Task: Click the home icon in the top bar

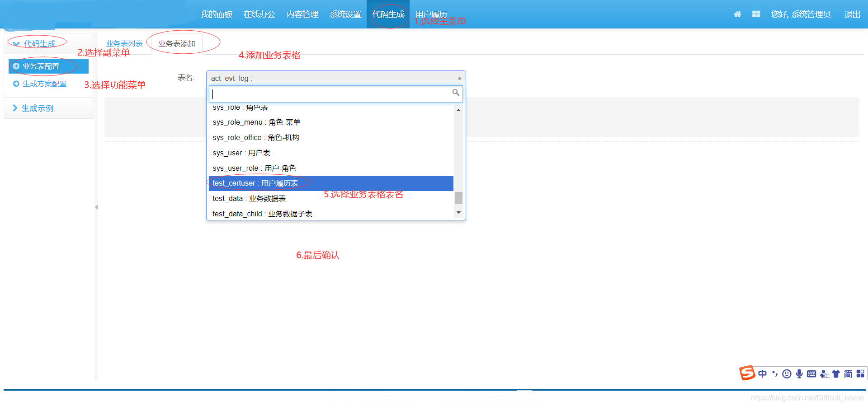Action: (x=737, y=14)
